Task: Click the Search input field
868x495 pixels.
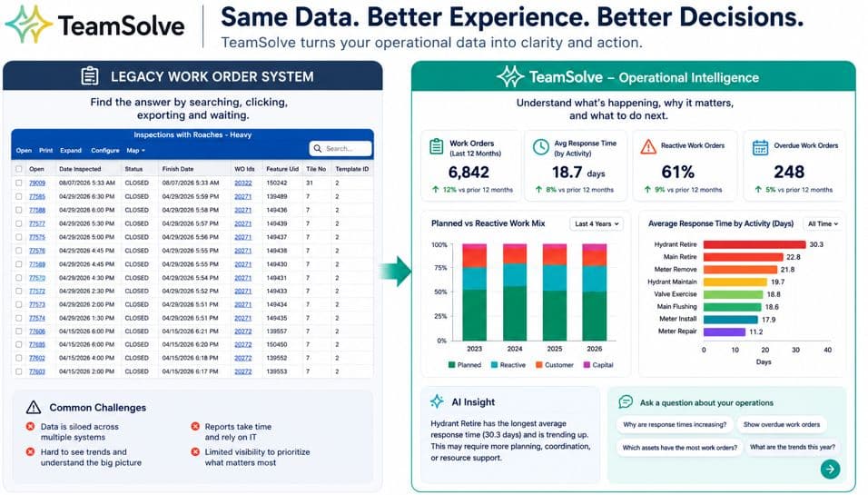Action: tap(340, 148)
